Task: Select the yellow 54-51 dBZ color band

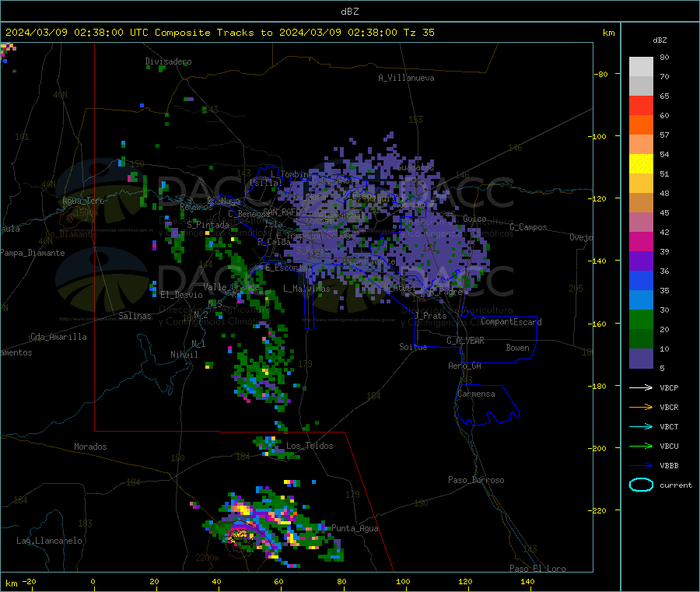Action: click(641, 164)
